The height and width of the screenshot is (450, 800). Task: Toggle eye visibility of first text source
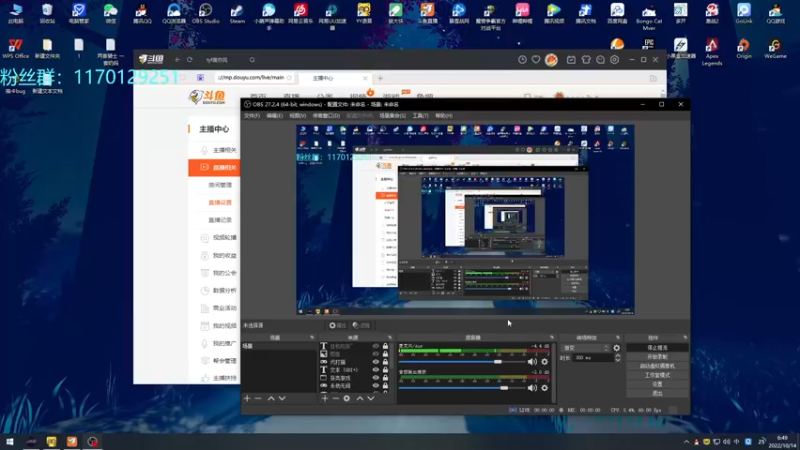pos(376,346)
